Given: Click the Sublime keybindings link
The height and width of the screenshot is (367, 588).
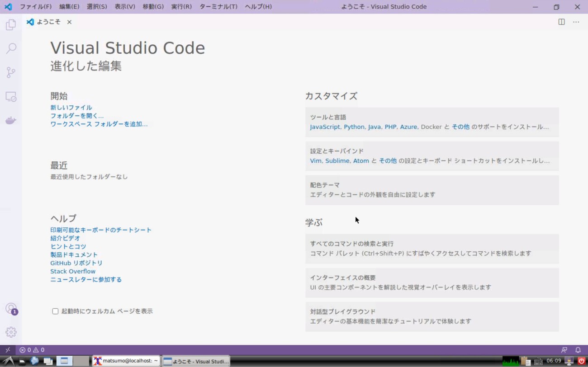Looking at the screenshot, I should pyautogui.click(x=337, y=161).
